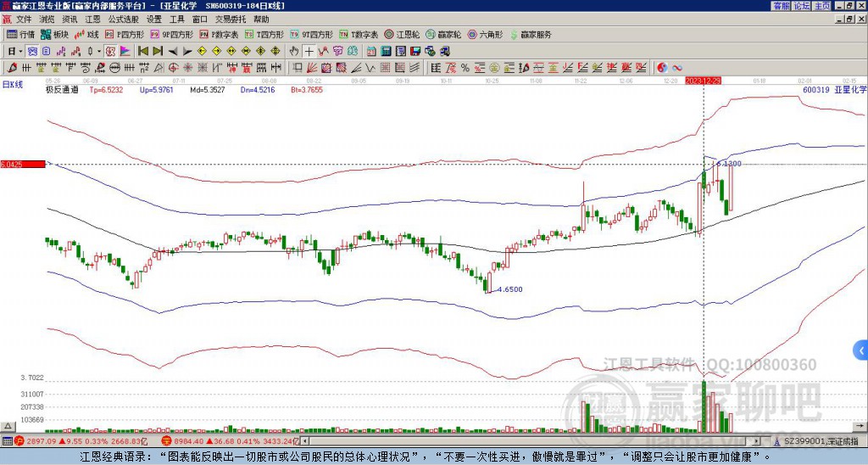Click the 极反通道 indicator label
The width and height of the screenshot is (868, 465).
[62, 90]
